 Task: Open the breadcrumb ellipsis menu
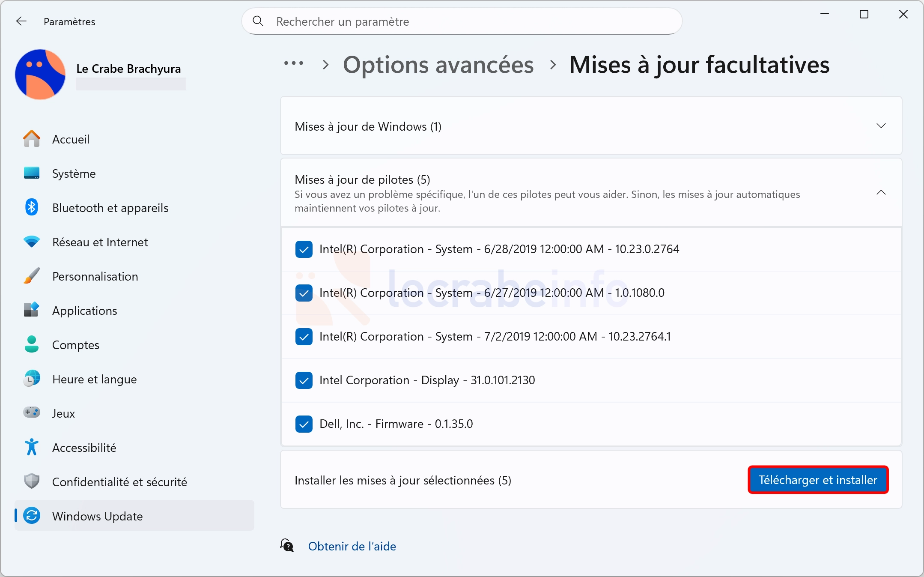point(294,64)
